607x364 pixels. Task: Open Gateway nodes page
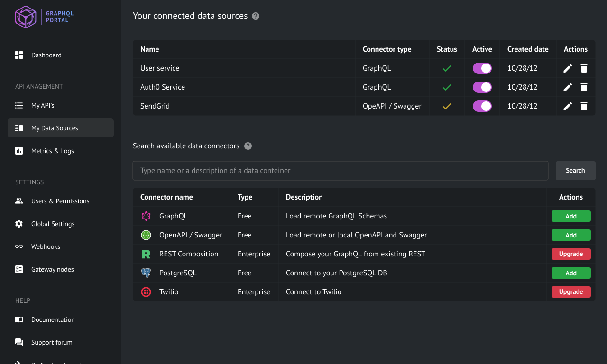coord(61,269)
